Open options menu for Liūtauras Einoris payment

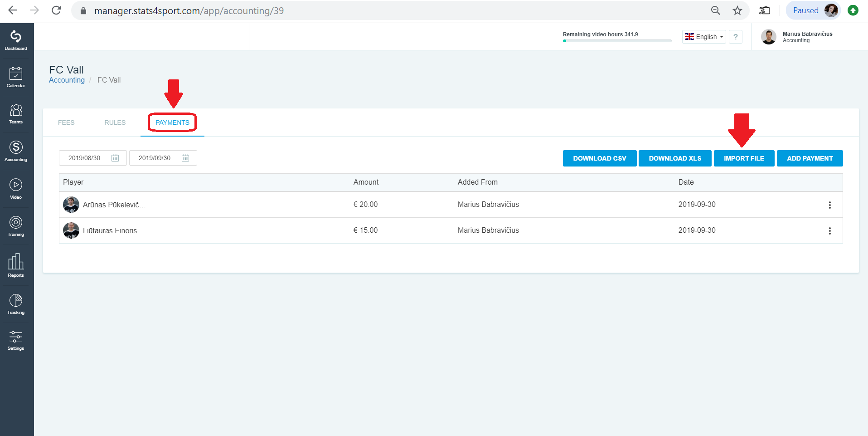(x=830, y=231)
